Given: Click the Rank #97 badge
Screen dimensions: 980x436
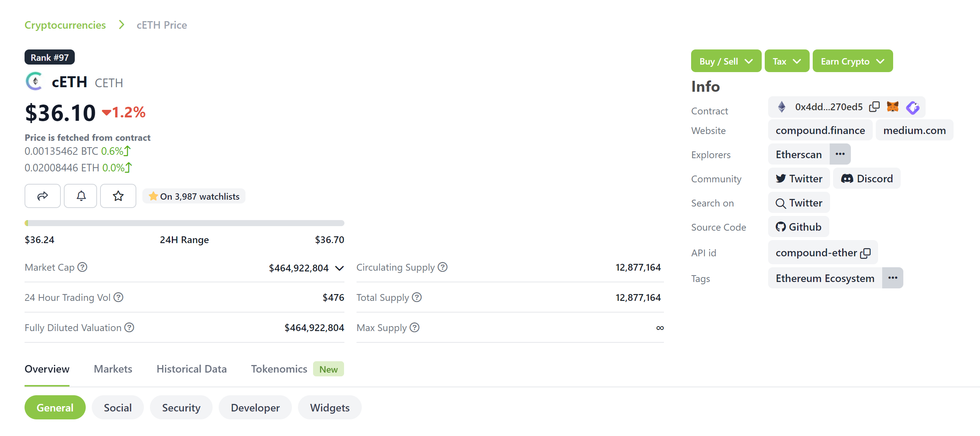Looking at the screenshot, I should 49,57.
